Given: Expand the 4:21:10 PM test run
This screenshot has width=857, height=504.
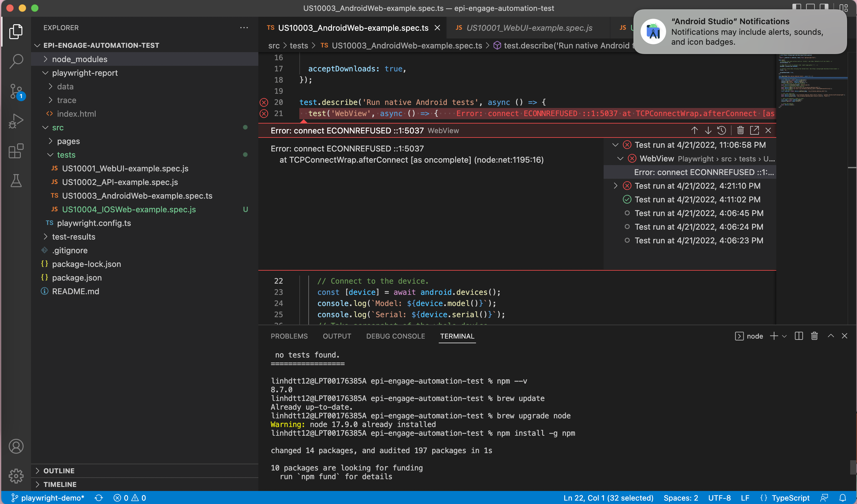Looking at the screenshot, I should coord(615,186).
